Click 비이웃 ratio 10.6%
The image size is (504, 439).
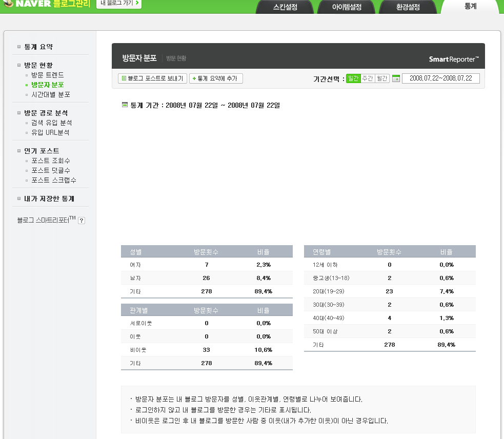[x=263, y=350]
